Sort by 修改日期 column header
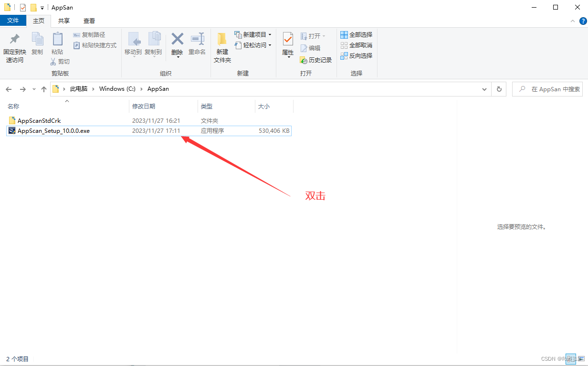 click(x=164, y=106)
